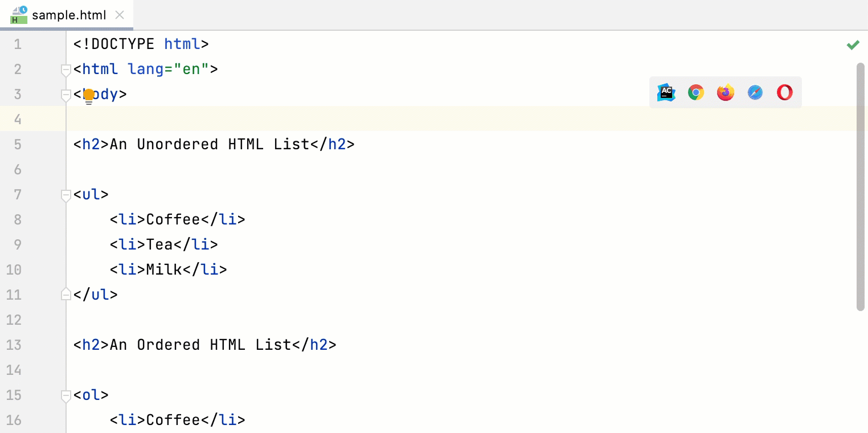
Task: Open the built-in IDE browser preview
Action: click(666, 92)
